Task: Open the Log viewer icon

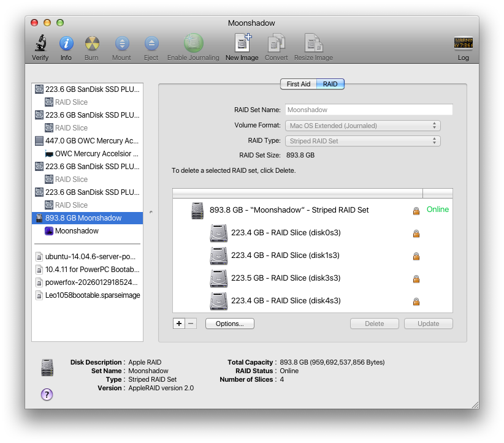Action: click(463, 44)
